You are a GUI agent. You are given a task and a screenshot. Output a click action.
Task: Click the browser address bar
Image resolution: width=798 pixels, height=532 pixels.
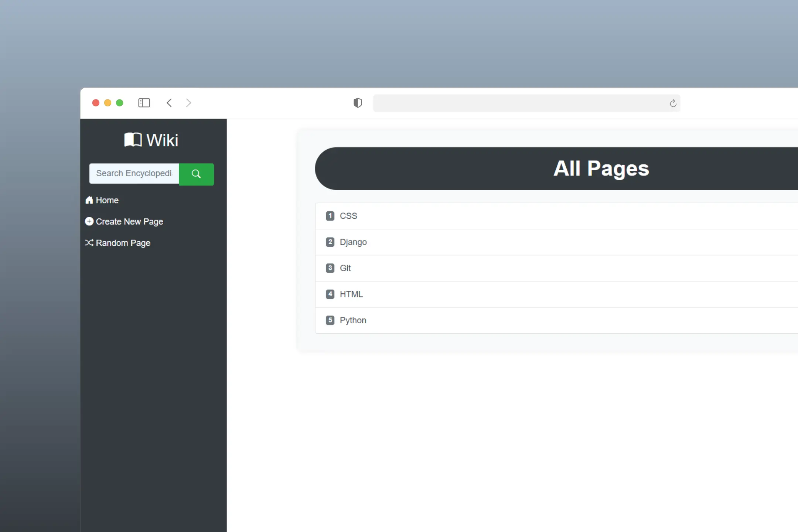click(x=526, y=103)
